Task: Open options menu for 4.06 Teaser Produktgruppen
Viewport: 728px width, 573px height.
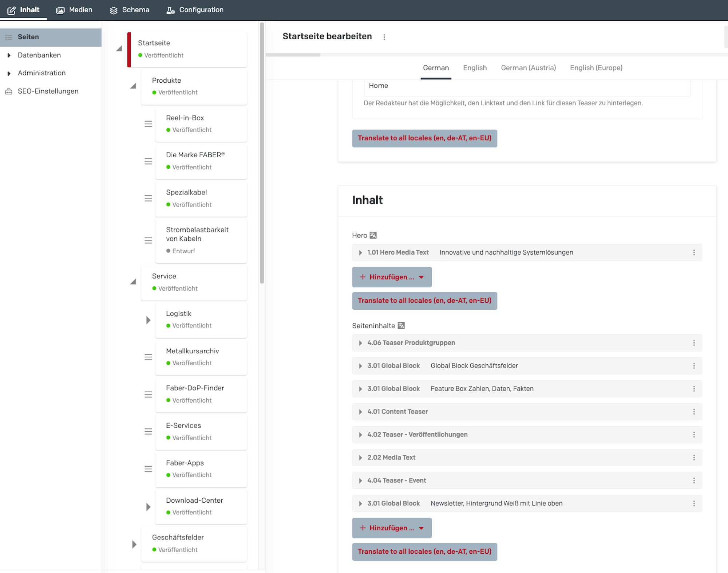Action: pos(694,343)
